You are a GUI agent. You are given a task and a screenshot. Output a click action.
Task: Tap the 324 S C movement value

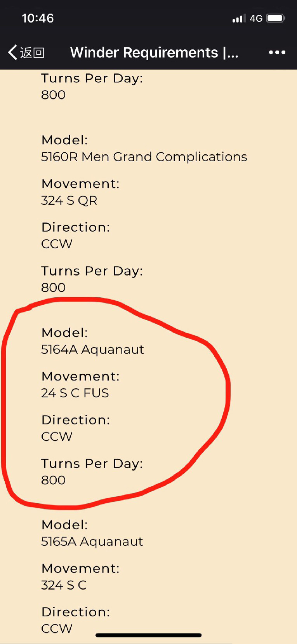coord(64,585)
